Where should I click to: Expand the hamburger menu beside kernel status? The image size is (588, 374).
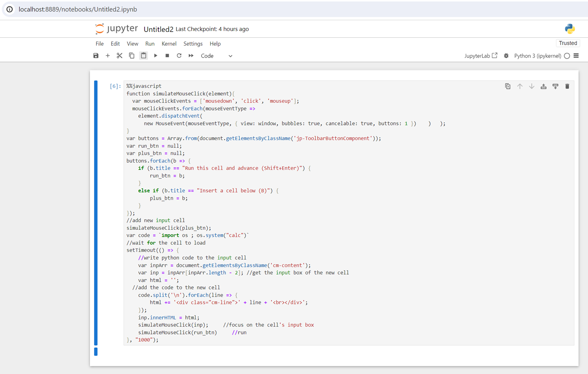[x=576, y=55]
